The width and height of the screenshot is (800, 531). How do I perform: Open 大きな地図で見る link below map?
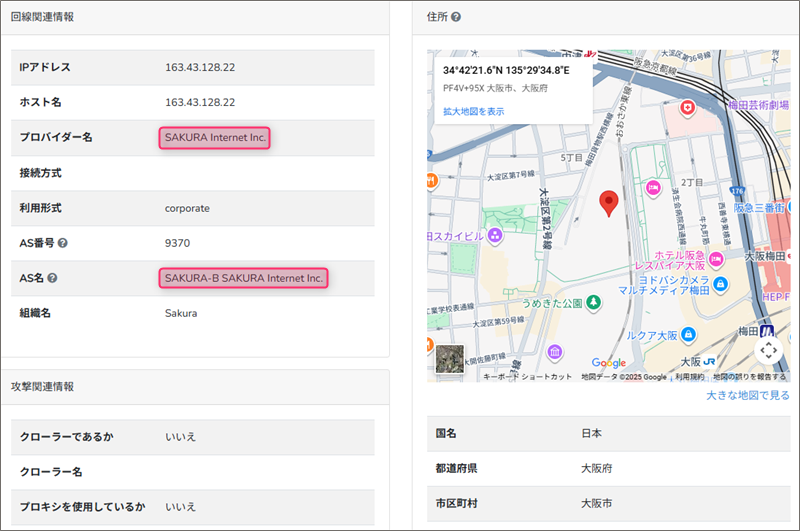coord(746,395)
